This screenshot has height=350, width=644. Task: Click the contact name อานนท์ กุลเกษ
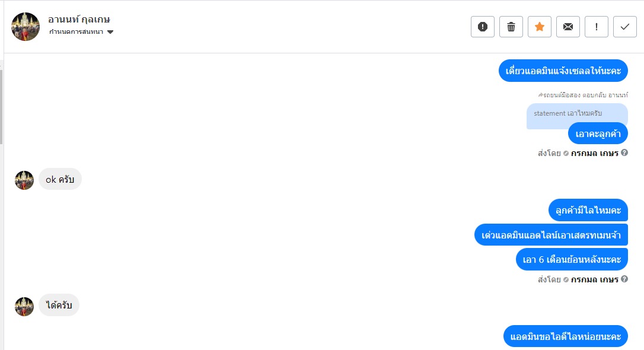(79, 19)
